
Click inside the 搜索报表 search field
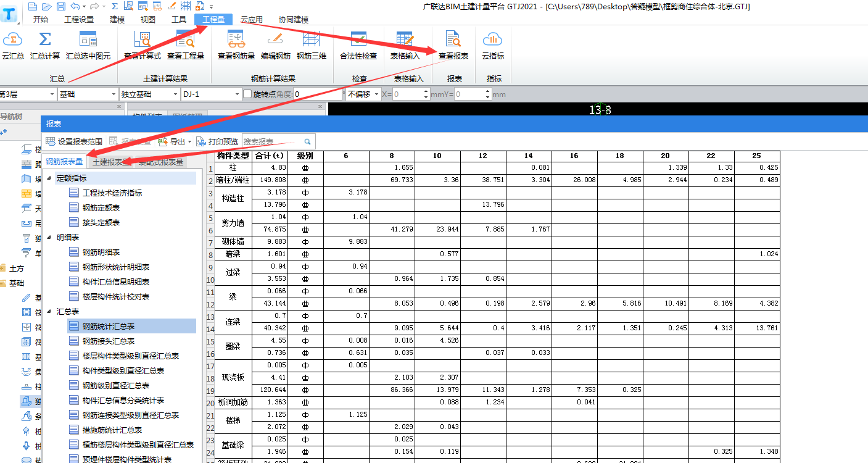coord(272,141)
